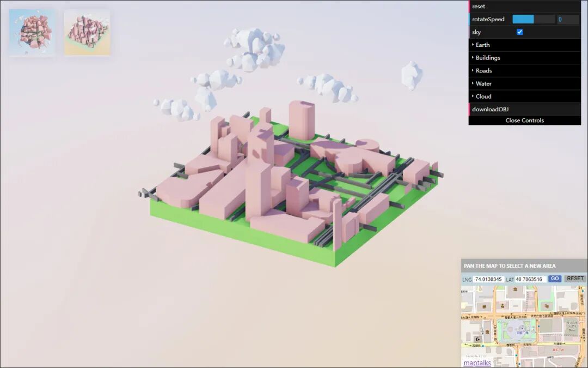Open the maptalks link
The width and height of the screenshot is (588, 368).
[477, 363]
